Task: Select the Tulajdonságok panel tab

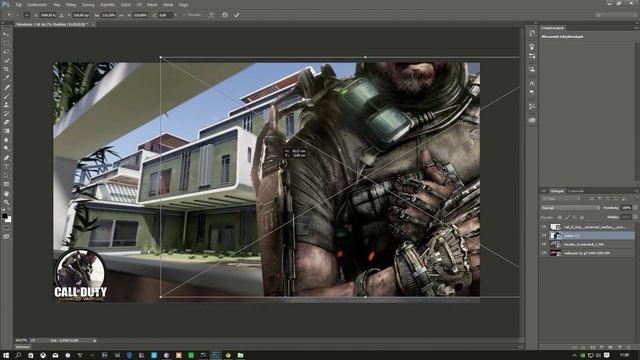Action: [552, 28]
